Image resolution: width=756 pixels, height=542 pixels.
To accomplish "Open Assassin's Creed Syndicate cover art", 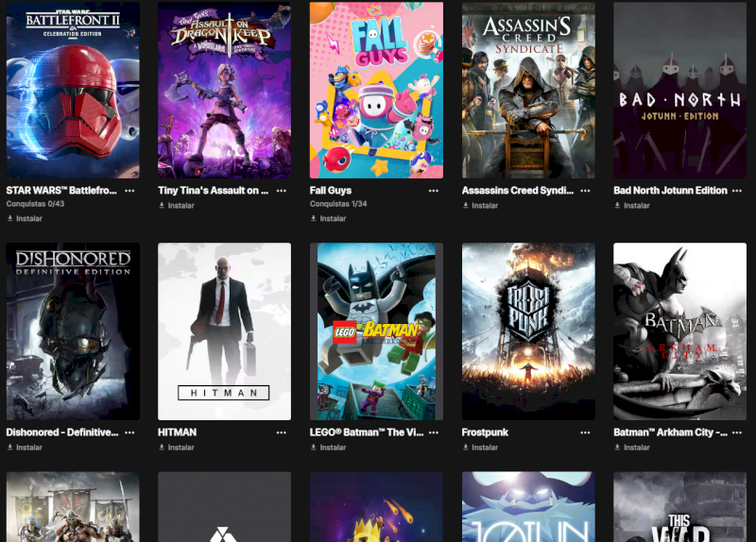I will (x=528, y=90).
